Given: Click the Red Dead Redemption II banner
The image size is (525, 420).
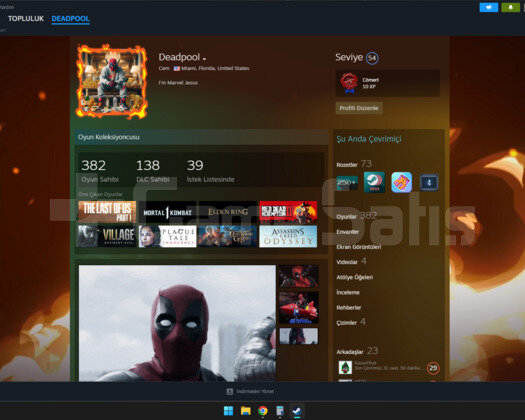Looking at the screenshot, I should point(288,212).
